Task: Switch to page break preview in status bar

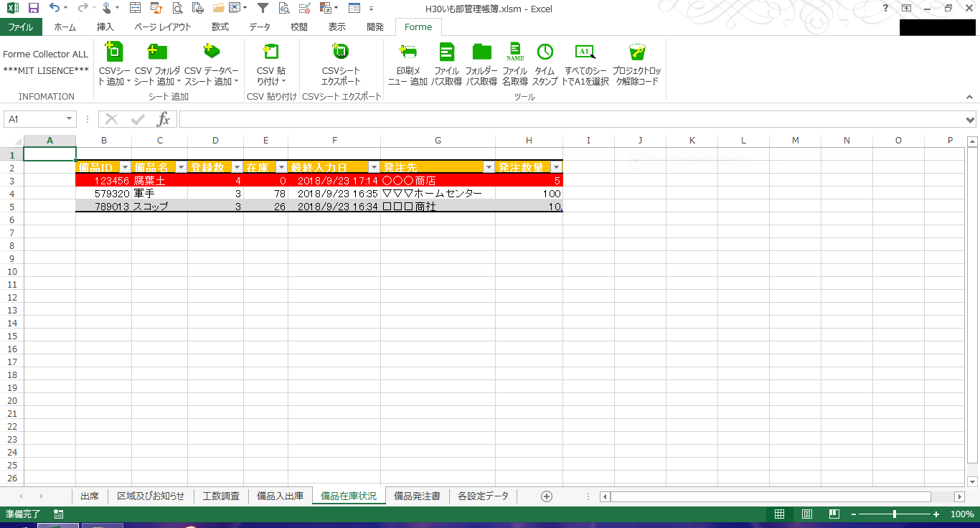Action: point(834,514)
